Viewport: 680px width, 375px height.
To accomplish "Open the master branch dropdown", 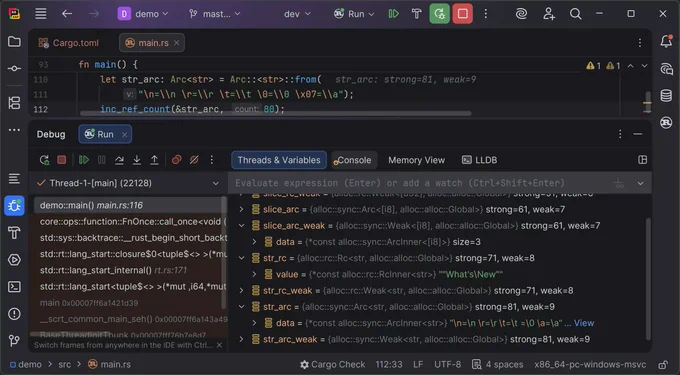I will click(215, 14).
